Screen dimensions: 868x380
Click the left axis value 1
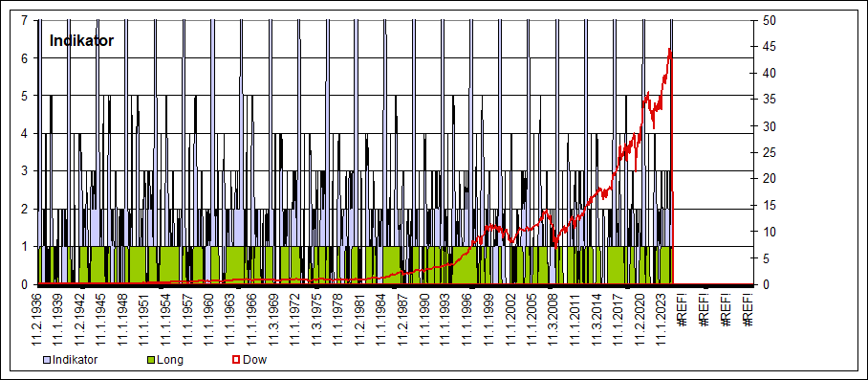24,247
